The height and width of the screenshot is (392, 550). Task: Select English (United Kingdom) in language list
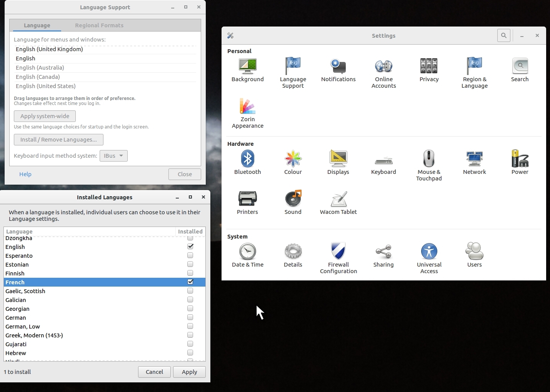pos(49,49)
